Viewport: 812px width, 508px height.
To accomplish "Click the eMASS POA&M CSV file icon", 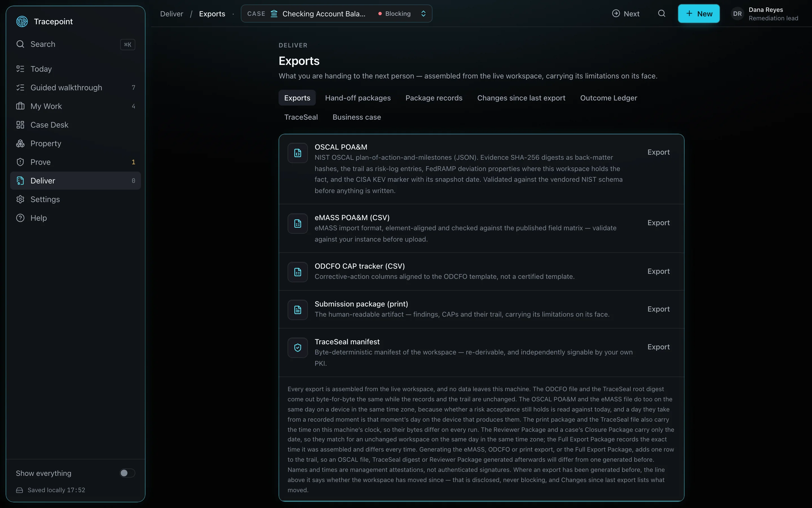I will coord(298,224).
